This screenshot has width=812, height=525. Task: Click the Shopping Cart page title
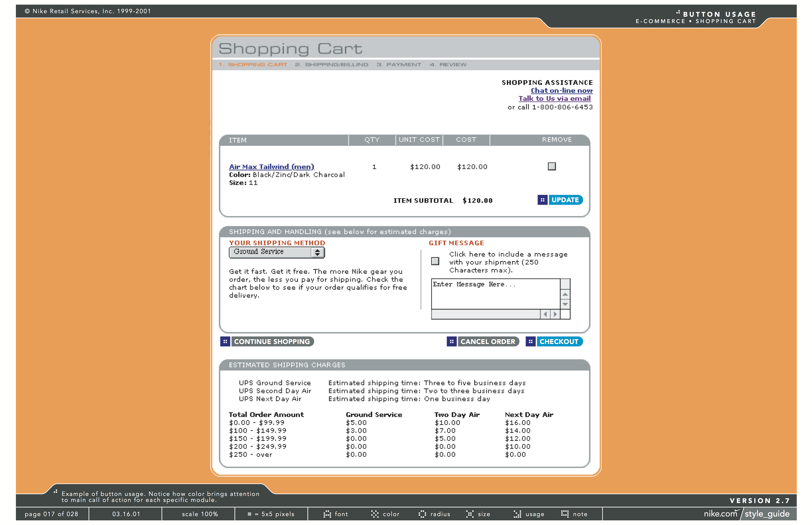[x=290, y=49]
